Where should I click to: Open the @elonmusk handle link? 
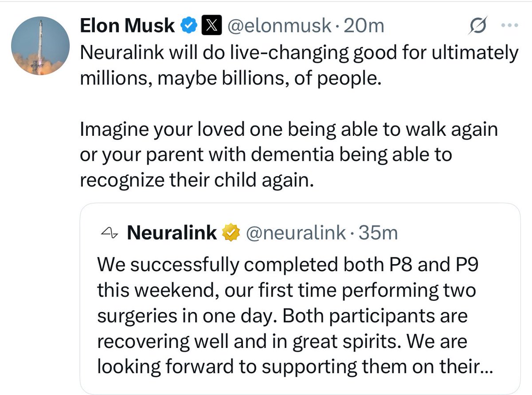point(279,26)
